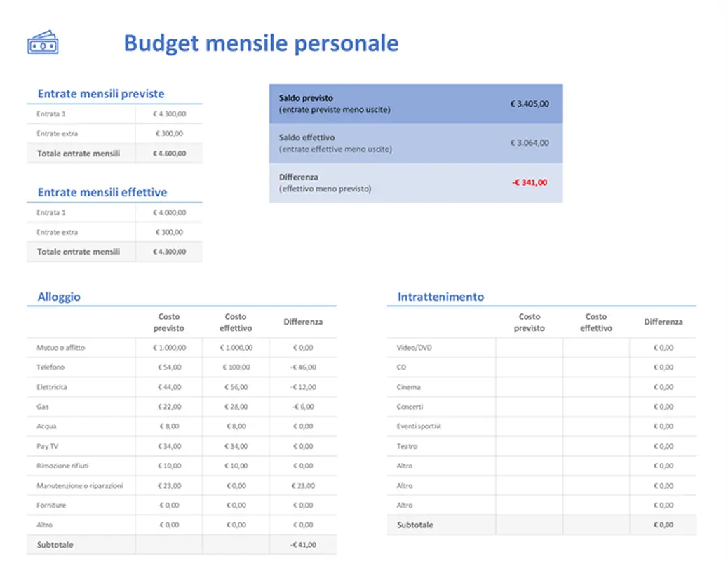
Task: Select the Intrattenimento Subtotale € 0,00
Action: coord(663,525)
